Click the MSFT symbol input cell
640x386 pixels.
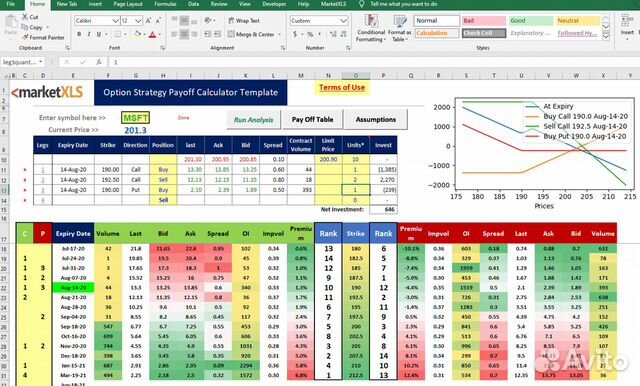tap(136, 118)
